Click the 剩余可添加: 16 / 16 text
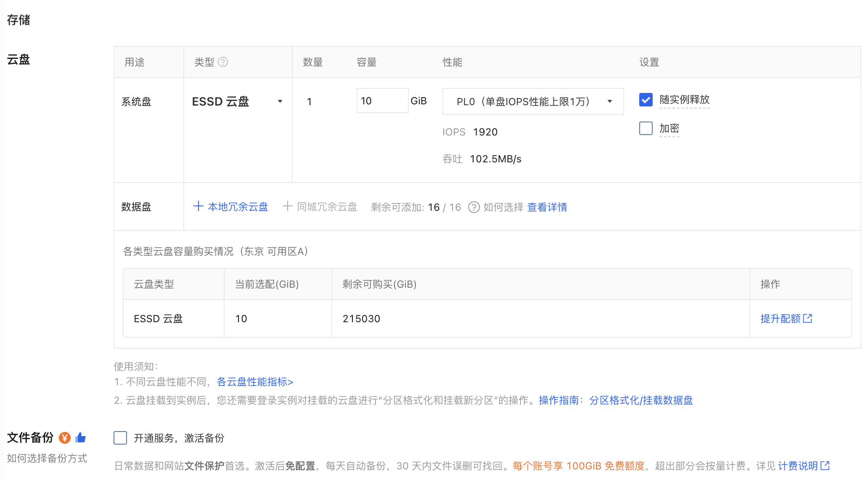 [x=416, y=207]
